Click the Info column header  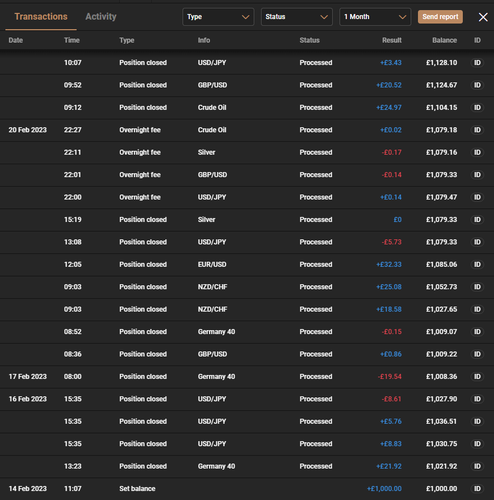(x=204, y=40)
